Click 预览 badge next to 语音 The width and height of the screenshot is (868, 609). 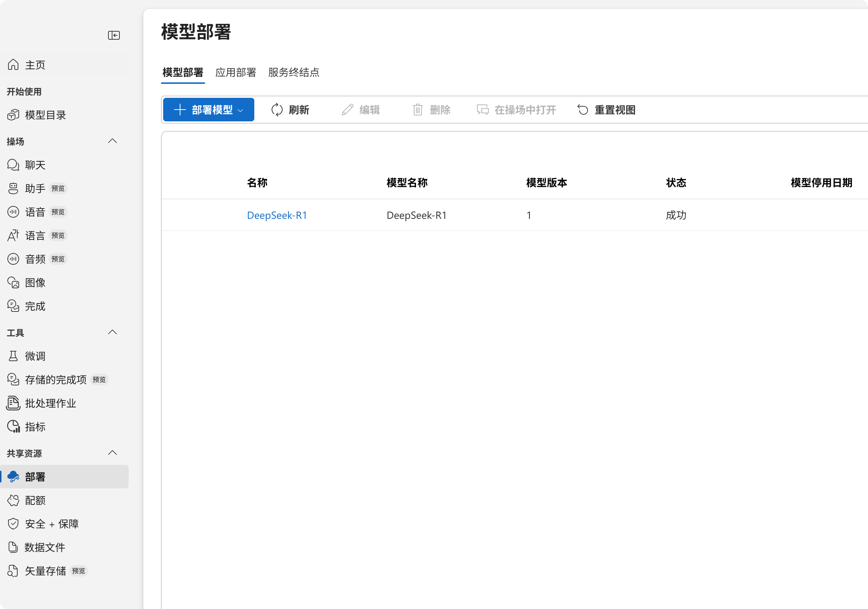point(58,212)
